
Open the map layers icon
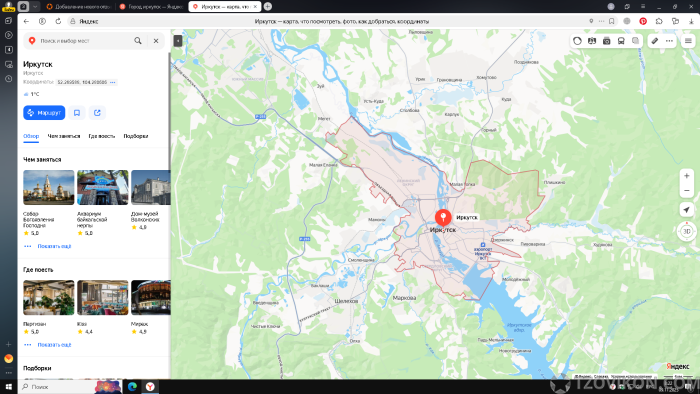pos(635,41)
